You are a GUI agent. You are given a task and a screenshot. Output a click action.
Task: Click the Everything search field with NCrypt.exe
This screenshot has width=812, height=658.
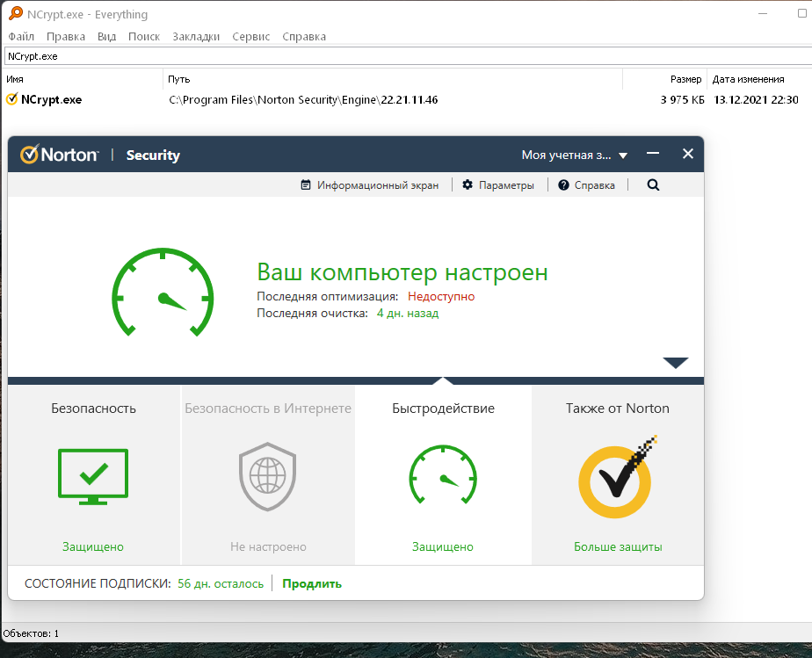(x=408, y=56)
